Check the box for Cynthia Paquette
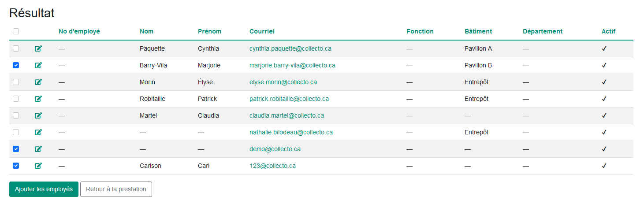Image resolution: width=644 pixels, height=204 pixels. (x=16, y=48)
